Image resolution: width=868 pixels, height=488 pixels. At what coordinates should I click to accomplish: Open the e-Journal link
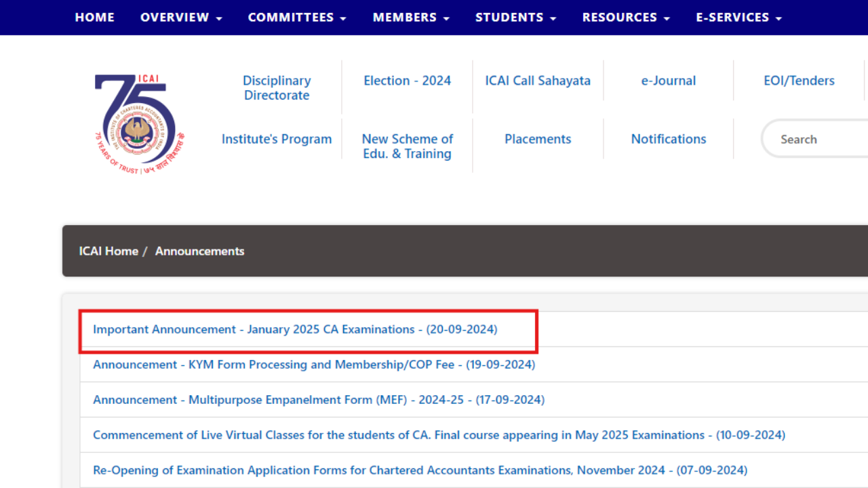pyautogui.click(x=668, y=81)
